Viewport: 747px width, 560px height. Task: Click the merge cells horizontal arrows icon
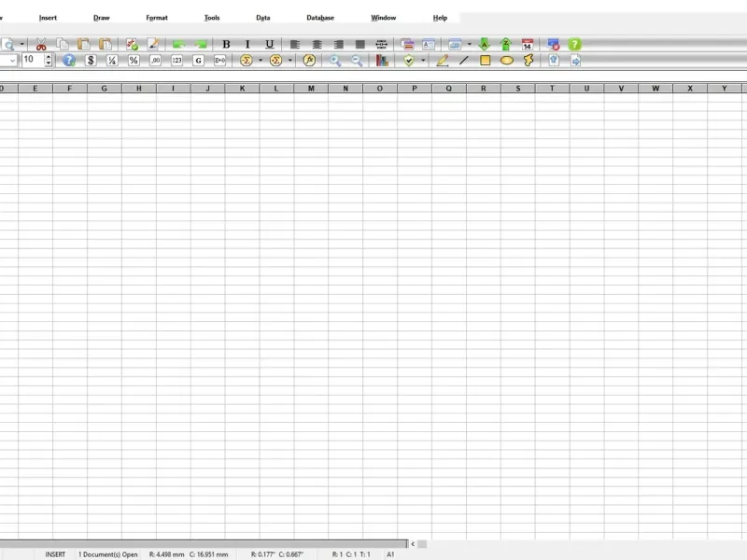coord(382,44)
